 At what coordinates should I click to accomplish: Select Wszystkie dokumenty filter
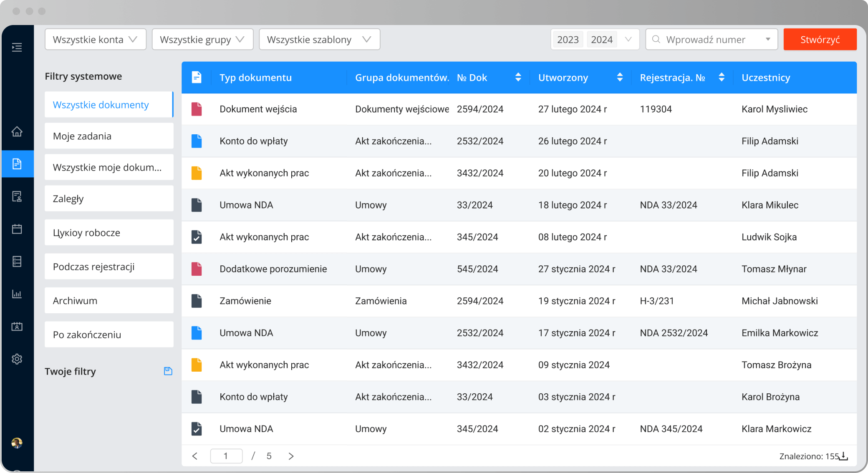click(109, 105)
